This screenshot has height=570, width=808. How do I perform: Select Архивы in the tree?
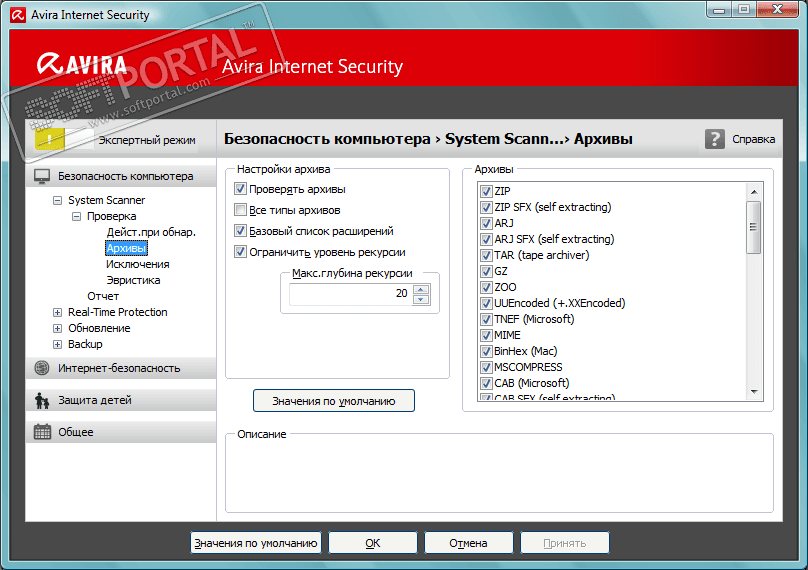tap(126, 248)
